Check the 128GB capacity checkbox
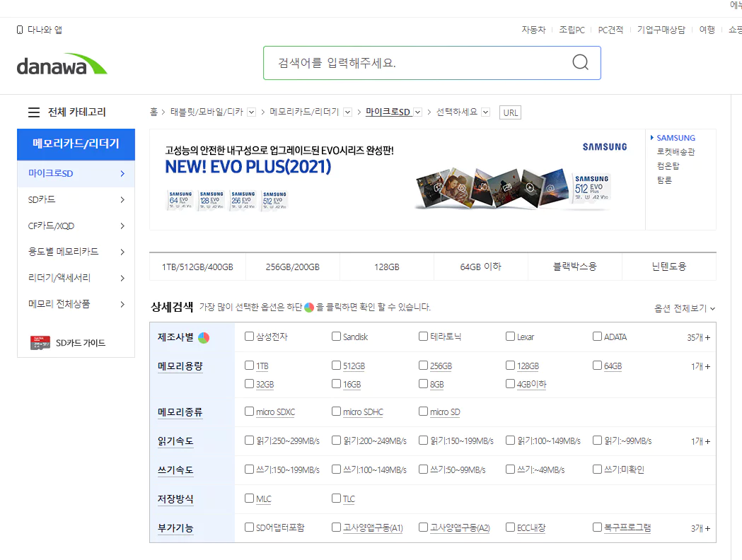 (x=510, y=365)
